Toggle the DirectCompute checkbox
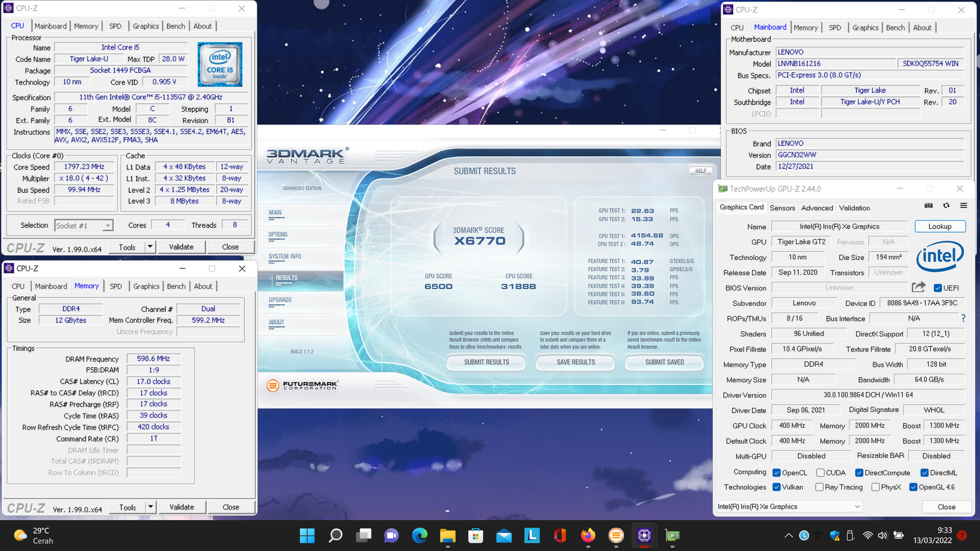Screen dimensions: 980x551 (859, 473)
